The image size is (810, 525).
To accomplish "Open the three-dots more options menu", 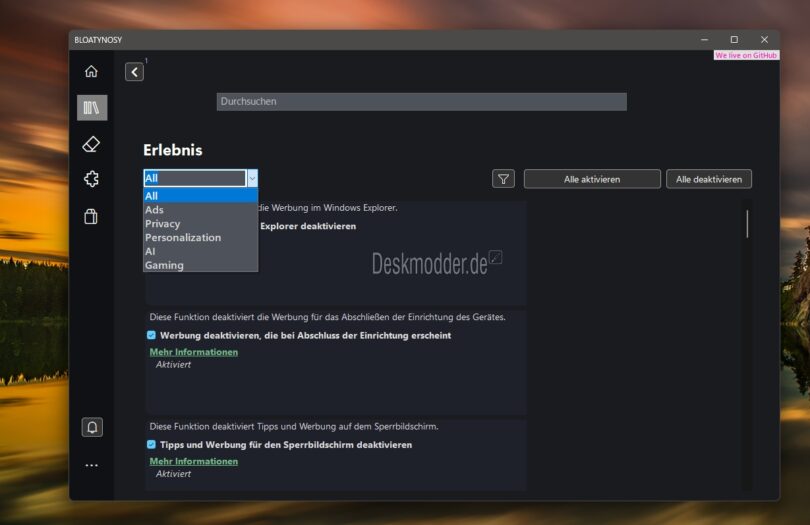I will click(x=91, y=465).
